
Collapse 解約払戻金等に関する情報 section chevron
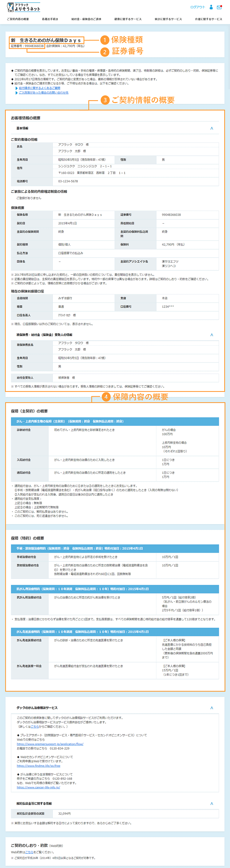point(212,804)
